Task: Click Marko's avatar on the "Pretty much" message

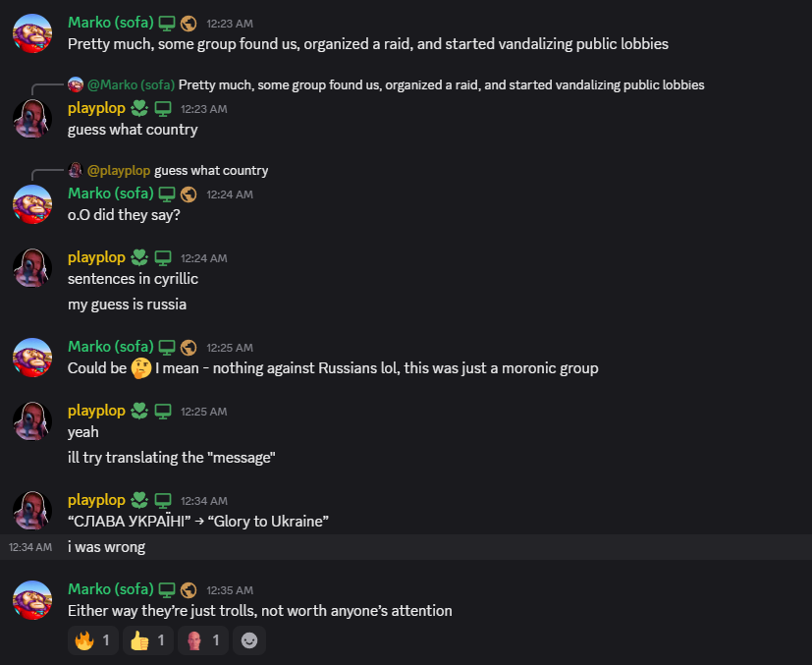Action: (x=31, y=33)
